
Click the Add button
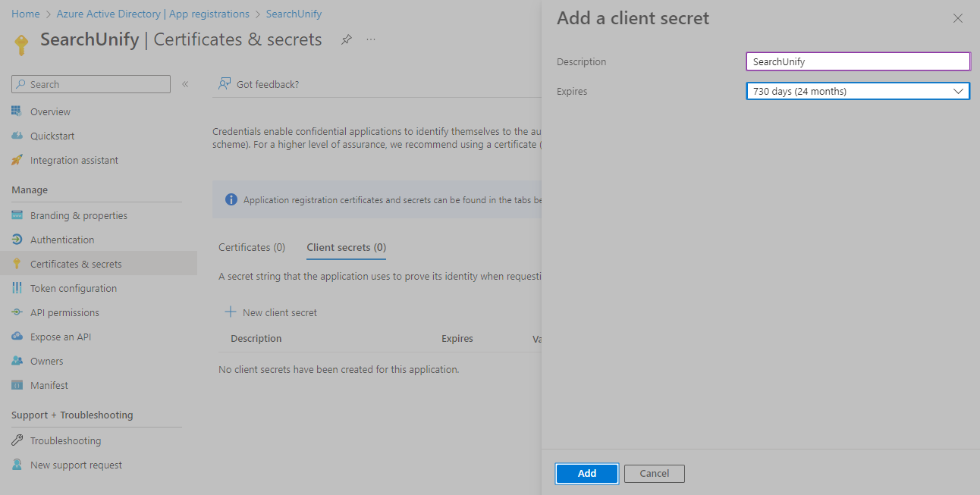click(x=587, y=473)
